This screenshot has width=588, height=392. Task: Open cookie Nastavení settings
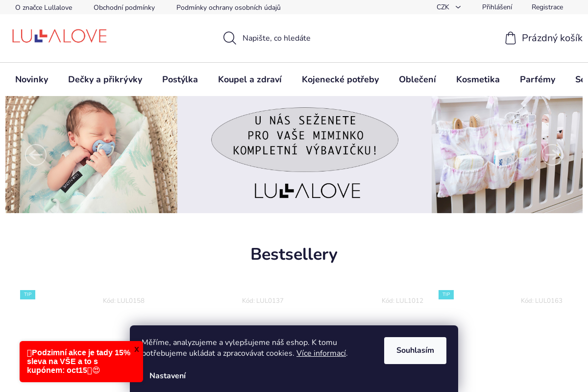pos(168,376)
